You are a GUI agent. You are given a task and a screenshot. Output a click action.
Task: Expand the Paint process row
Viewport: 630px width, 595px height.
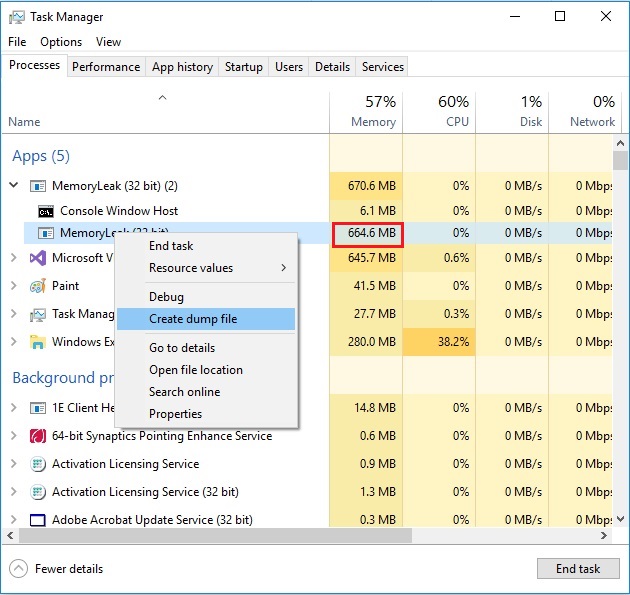pyautogui.click(x=14, y=286)
